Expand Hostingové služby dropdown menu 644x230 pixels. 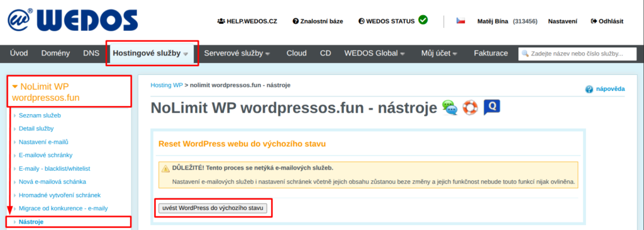150,53
